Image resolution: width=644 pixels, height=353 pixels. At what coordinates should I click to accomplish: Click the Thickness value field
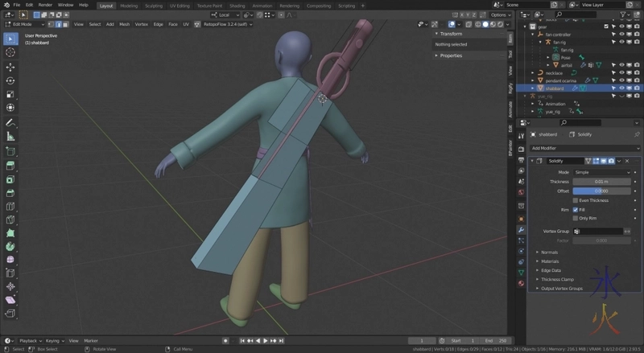click(x=601, y=182)
